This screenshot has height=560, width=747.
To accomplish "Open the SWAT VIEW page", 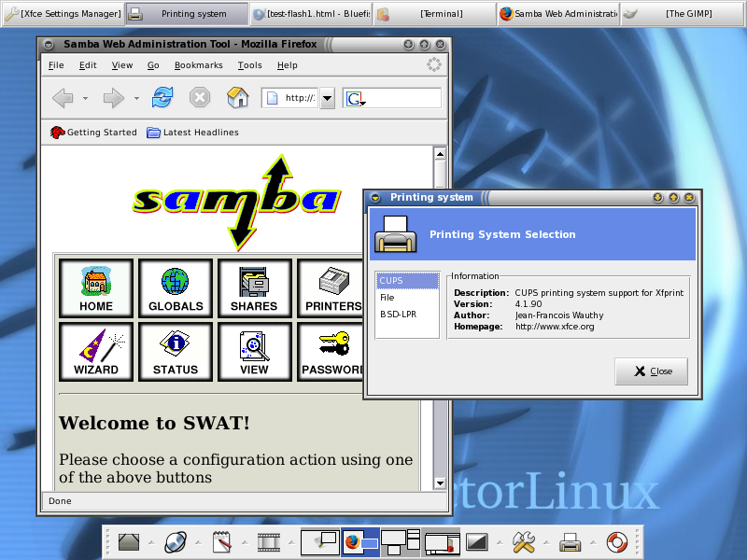I will point(254,352).
